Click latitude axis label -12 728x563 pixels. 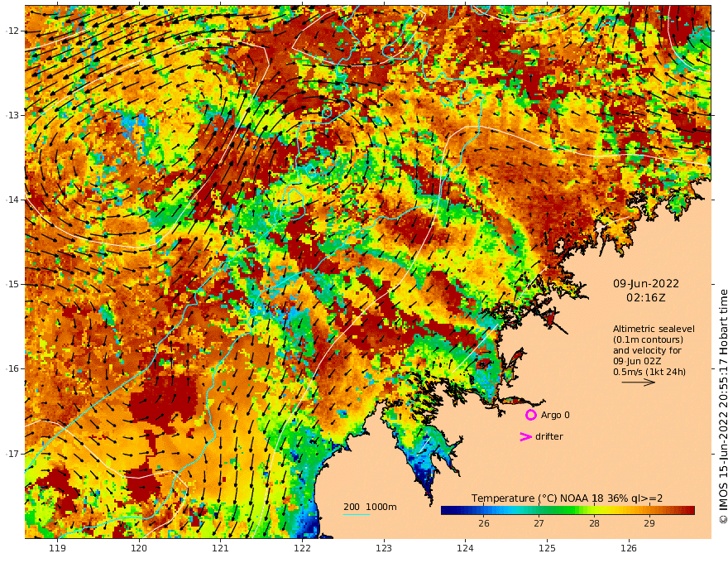tap(12, 31)
